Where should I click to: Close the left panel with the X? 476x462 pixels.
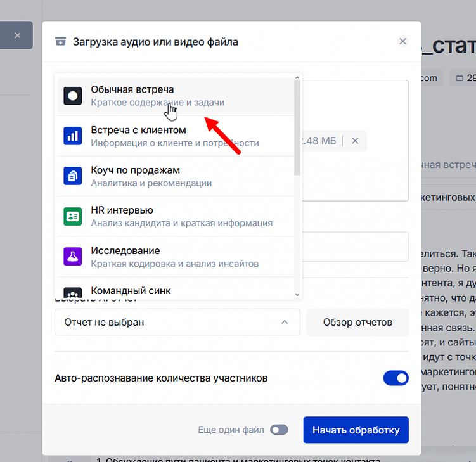click(x=18, y=35)
